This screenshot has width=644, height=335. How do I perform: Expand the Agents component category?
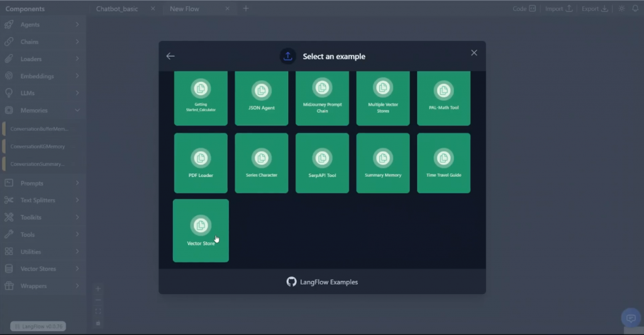tap(43, 25)
